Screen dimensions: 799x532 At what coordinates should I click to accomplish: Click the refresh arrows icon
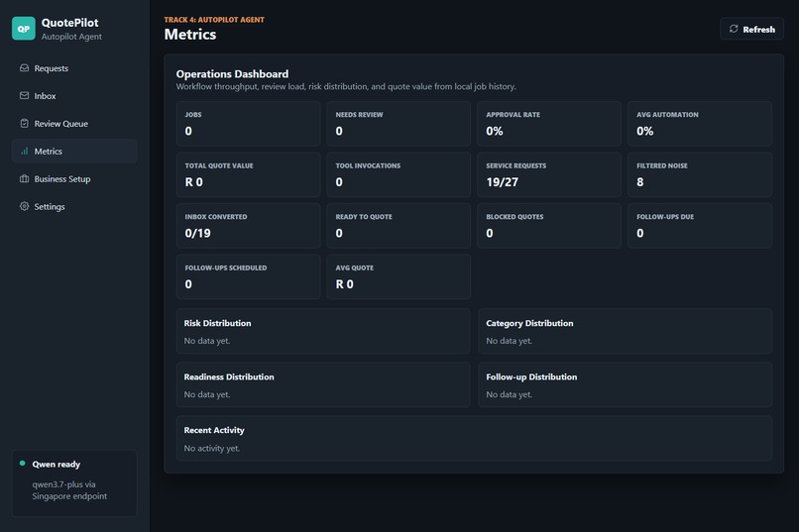734,29
